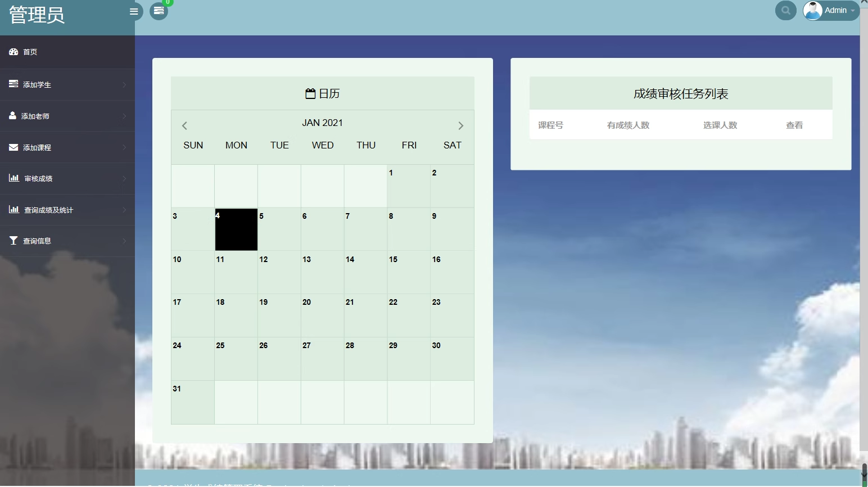Open the 添加学生 menu item
Screen dimensions: 868x487
(x=67, y=84)
